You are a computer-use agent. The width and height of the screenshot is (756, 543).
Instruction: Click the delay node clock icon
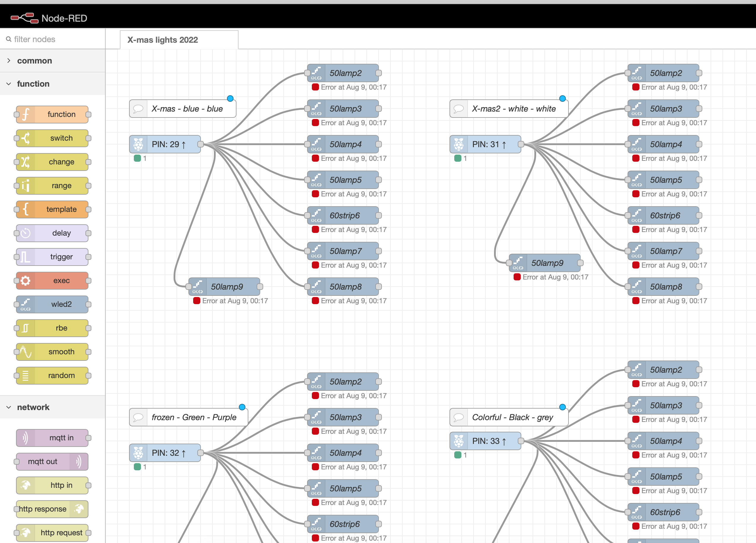(x=26, y=233)
